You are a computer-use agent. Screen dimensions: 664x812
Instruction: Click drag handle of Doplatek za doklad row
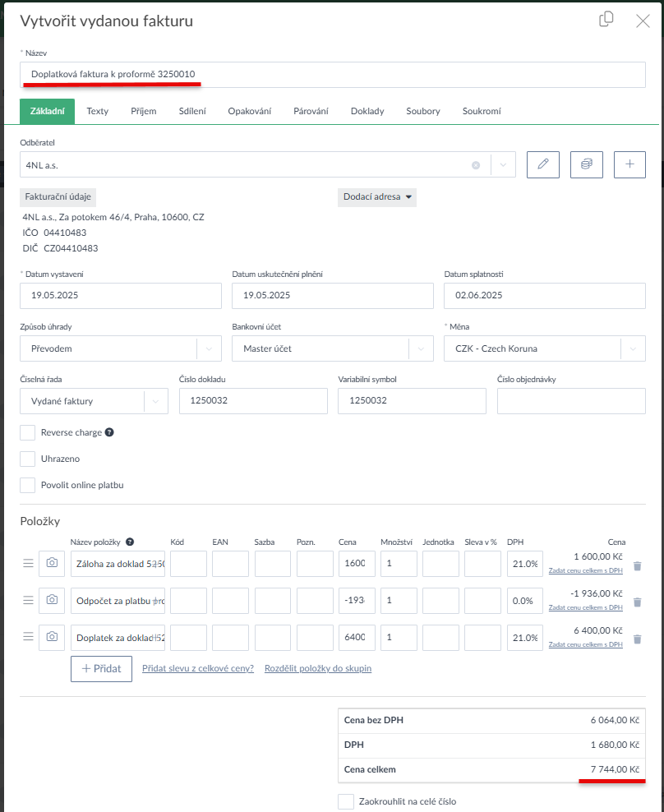tap(28, 637)
